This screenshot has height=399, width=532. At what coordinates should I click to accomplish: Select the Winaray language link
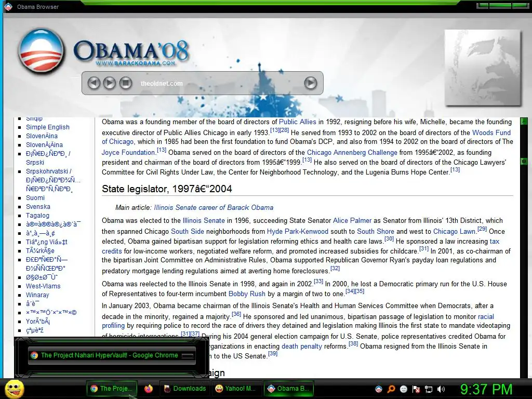pos(37,295)
